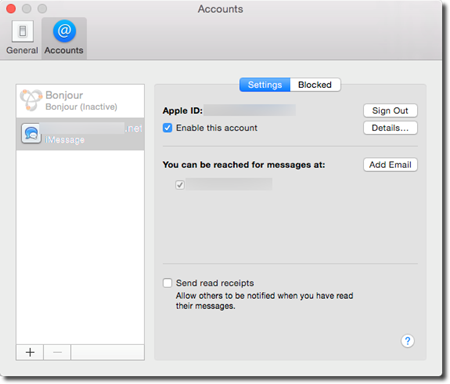The width and height of the screenshot is (450, 384).
Task: Select the Accounts @ toolbar icon
Action: (x=64, y=37)
